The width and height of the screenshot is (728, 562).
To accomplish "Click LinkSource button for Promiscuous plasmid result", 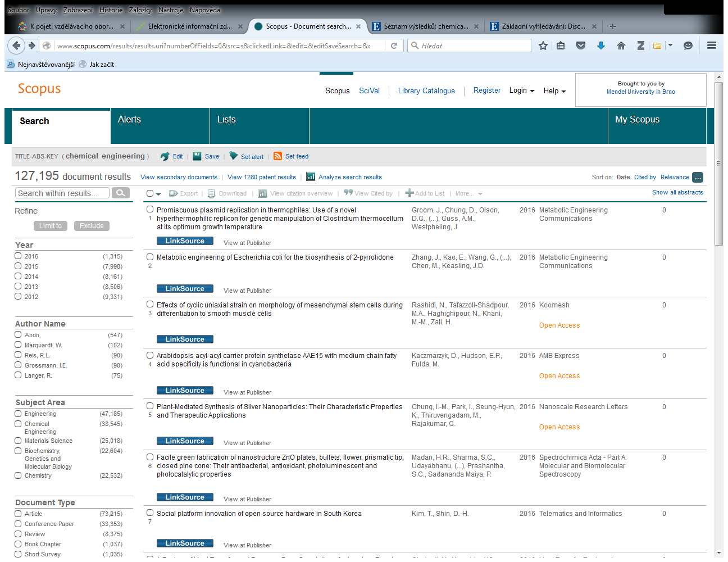I will click(185, 241).
